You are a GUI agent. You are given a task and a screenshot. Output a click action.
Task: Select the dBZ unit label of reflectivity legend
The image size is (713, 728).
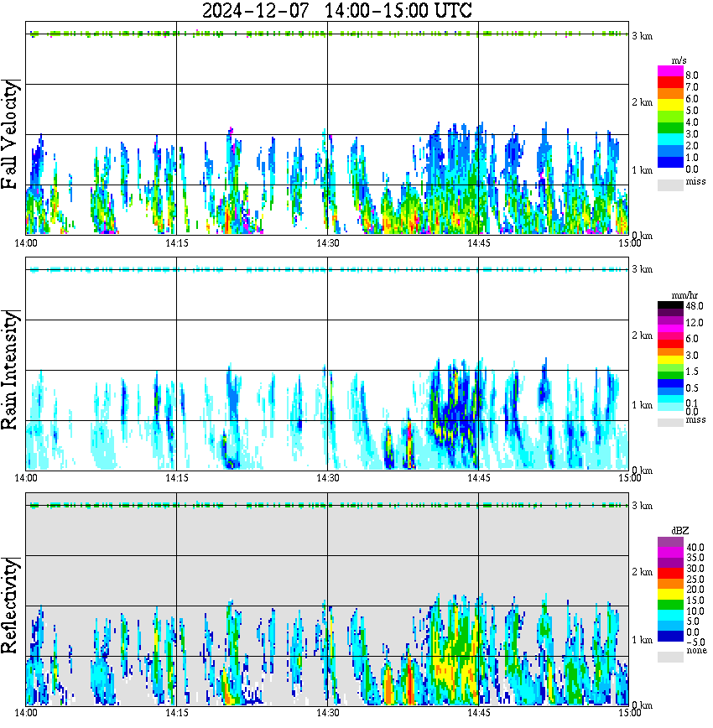[680, 531]
